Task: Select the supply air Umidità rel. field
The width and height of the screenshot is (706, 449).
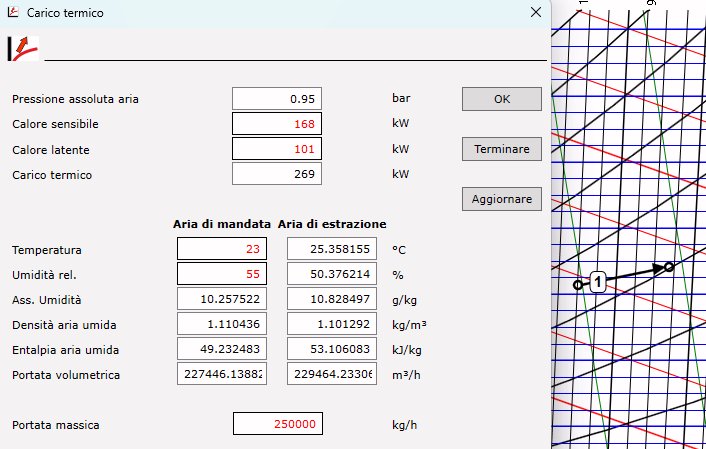Action: tap(221, 274)
